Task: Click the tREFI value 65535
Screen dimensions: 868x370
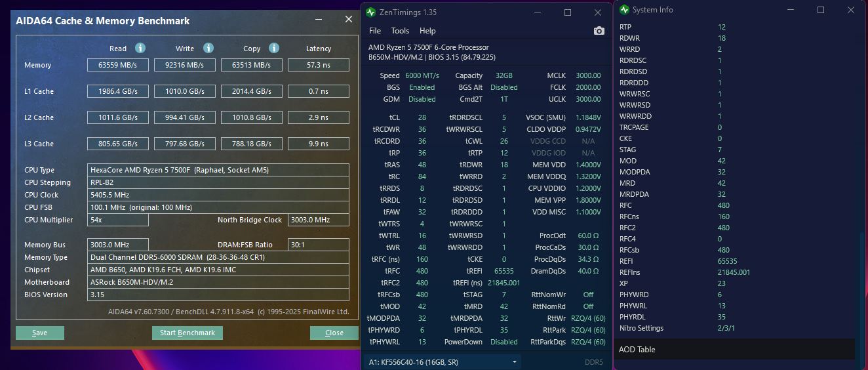Action: click(x=504, y=271)
